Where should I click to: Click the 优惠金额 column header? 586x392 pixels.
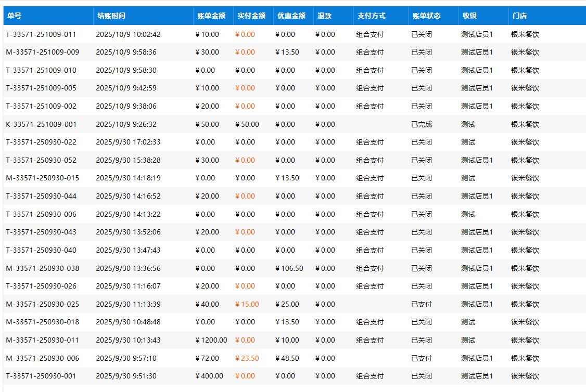click(x=291, y=16)
